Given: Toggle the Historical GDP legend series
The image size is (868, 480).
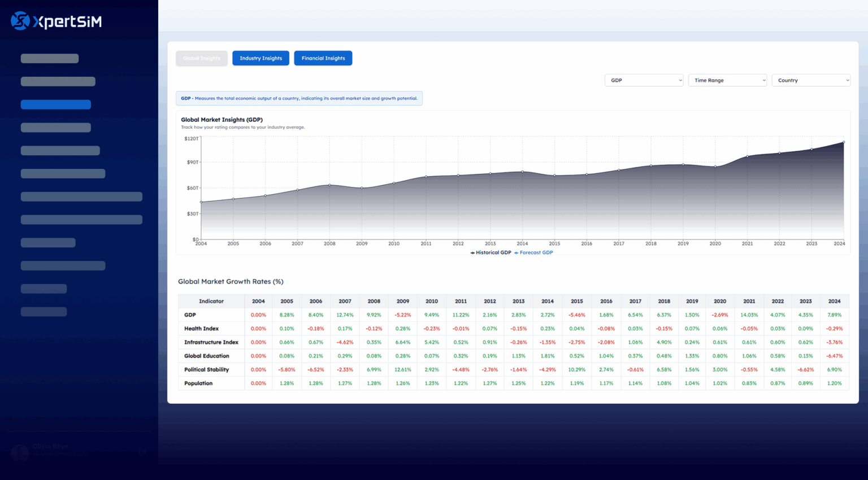Looking at the screenshot, I should pyautogui.click(x=491, y=252).
